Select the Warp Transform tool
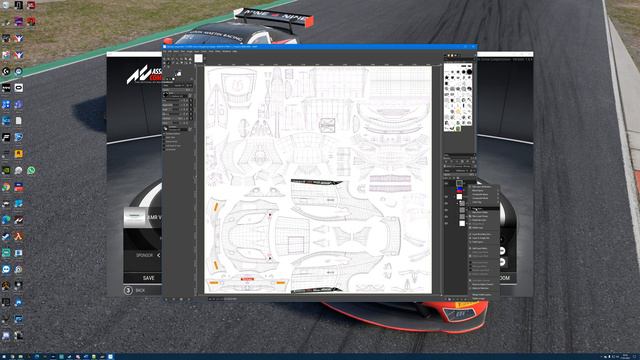The image size is (640, 360). pos(190,59)
